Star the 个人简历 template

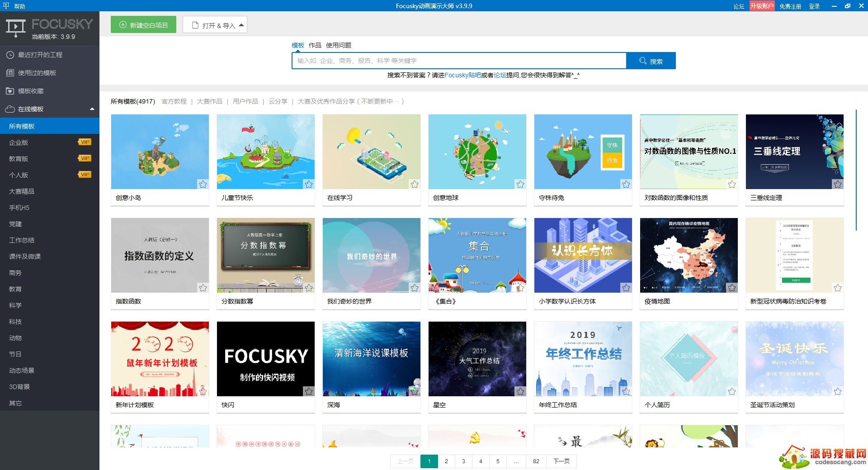[732, 391]
